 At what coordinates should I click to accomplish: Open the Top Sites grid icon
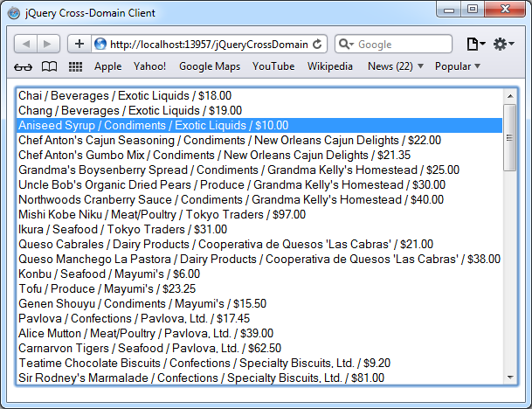click(75, 66)
